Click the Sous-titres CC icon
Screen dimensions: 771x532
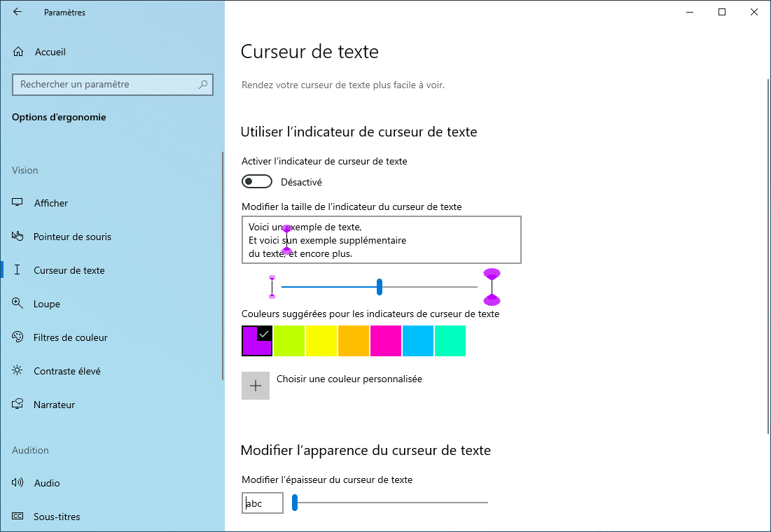click(18, 516)
